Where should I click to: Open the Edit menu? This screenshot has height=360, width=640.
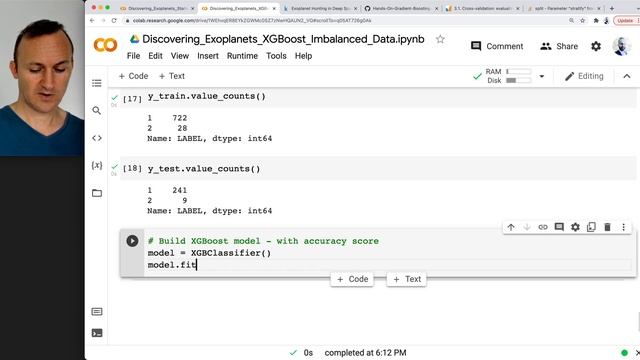(x=155, y=56)
